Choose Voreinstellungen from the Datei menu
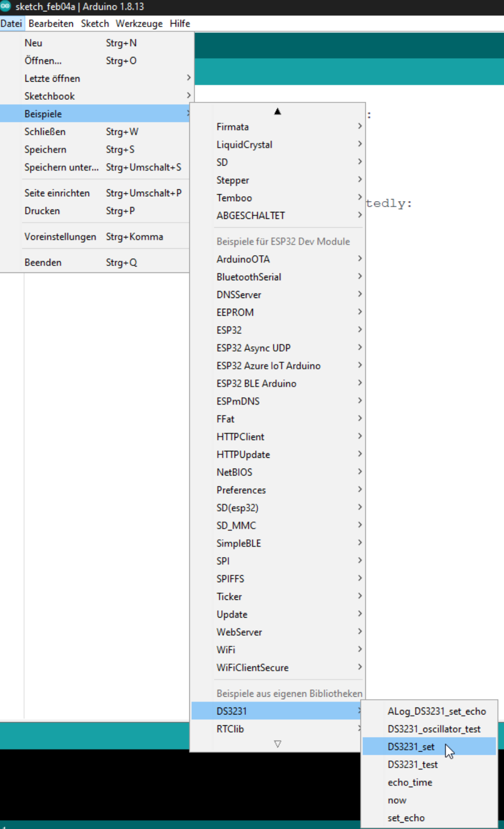Image resolution: width=504 pixels, height=829 pixels. 60,237
